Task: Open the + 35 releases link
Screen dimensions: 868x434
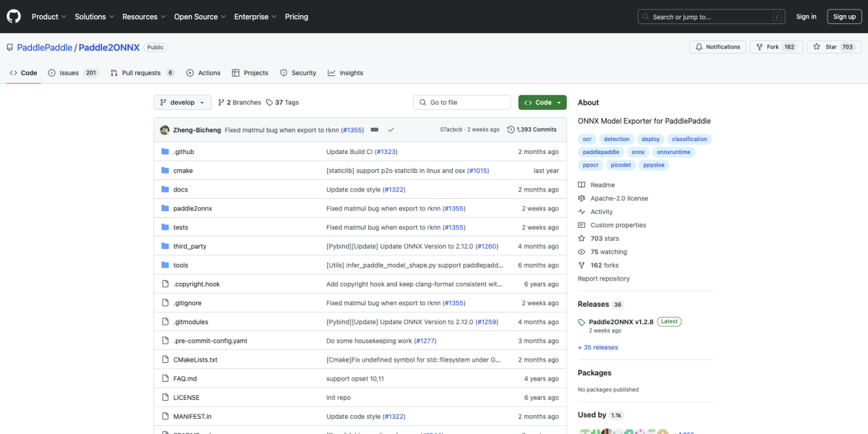Action: click(597, 347)
